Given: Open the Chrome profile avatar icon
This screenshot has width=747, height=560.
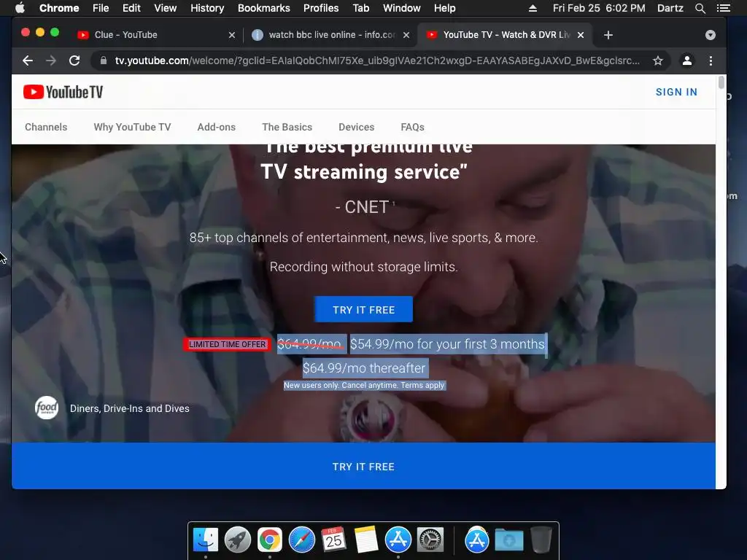Looking at the screenshot, I should (687, 61).
